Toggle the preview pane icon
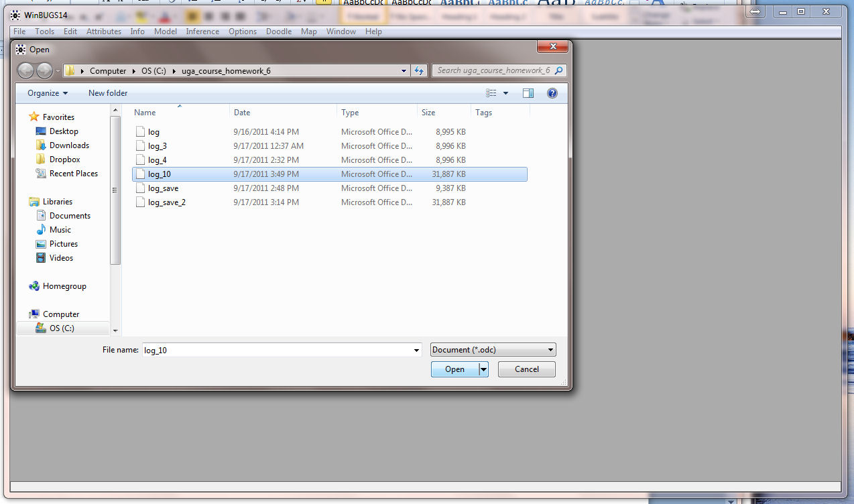854x504 pixels. (528, 93)
